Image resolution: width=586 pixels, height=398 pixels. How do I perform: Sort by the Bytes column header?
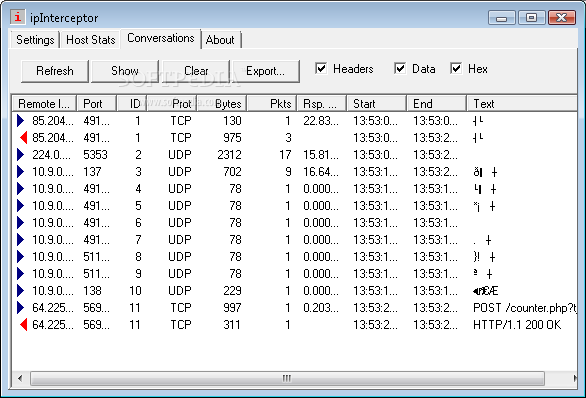(x=222, y=104)
